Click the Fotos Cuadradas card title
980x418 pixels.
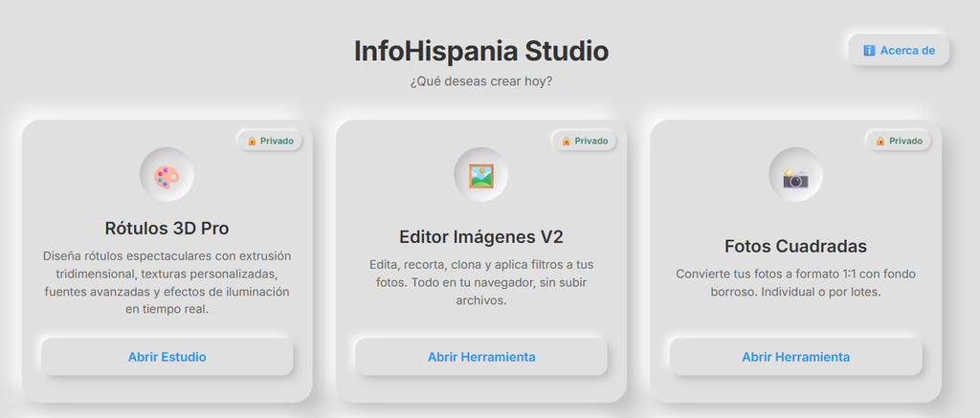[795, 246]
